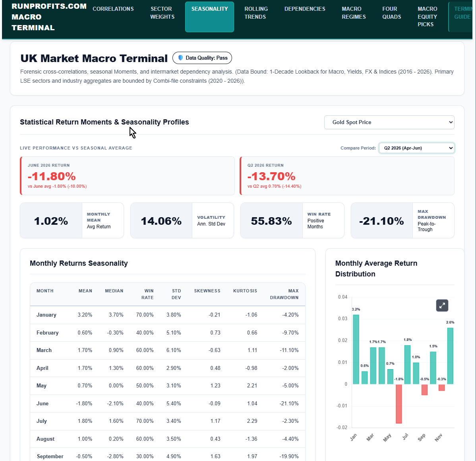Open the Dependencies tab
Image resolution: width=476 pixels, height=461 pixels.
click(x=305, y=9)
